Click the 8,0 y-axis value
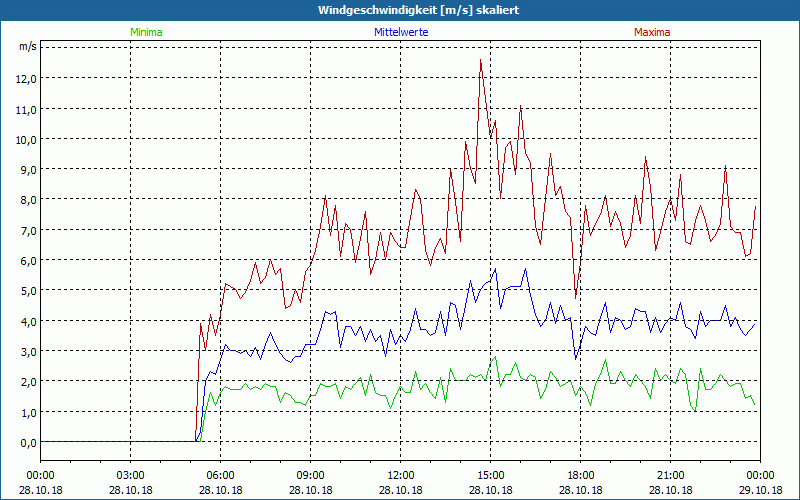The image size is (800, 500). (x=29, y=200)
